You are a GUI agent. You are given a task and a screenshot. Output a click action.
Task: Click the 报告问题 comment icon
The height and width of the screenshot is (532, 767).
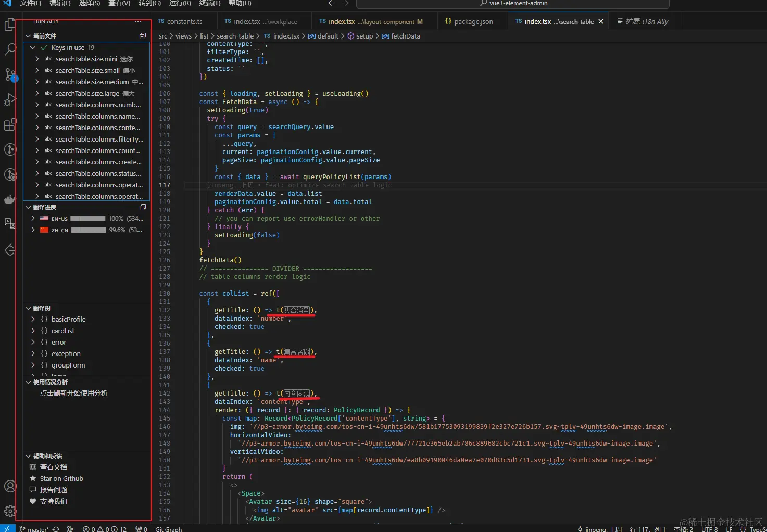[x=33, y=490]
